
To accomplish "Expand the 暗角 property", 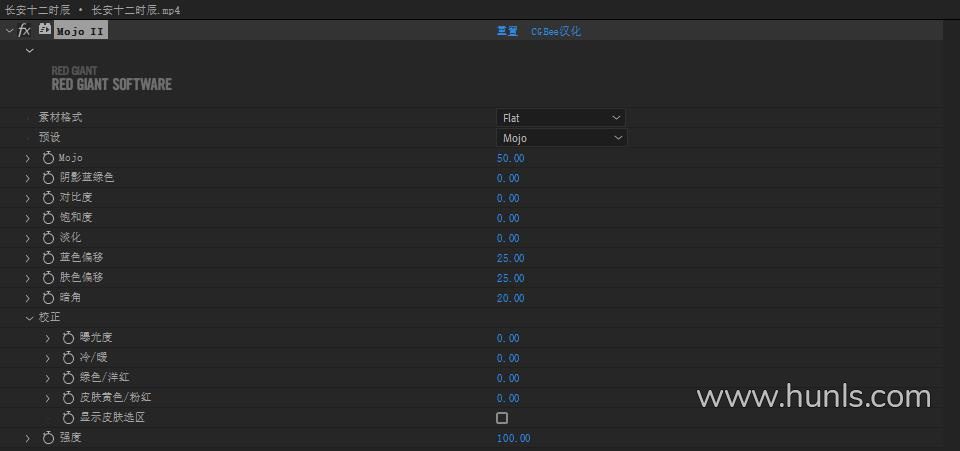I will point(28,298).
